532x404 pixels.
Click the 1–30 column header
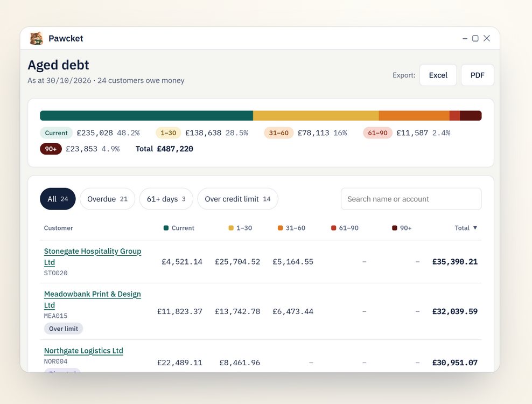click(x=240, y=228)
